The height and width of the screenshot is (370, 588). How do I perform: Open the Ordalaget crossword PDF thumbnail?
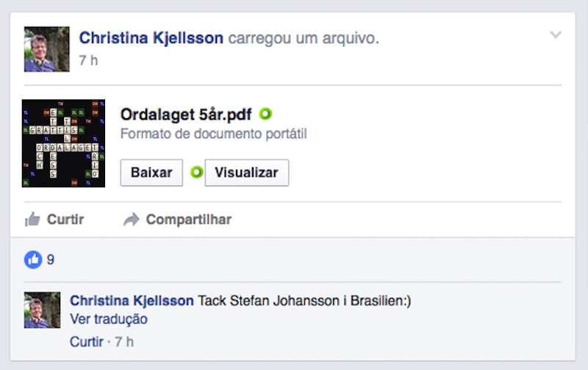click(x=63, y=143)
